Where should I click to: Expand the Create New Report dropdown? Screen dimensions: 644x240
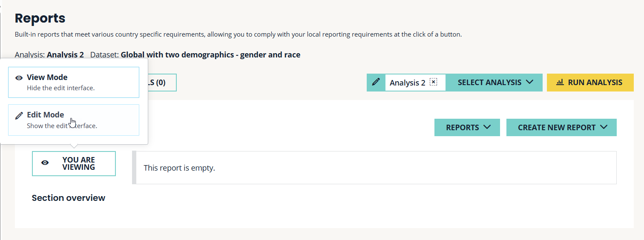561,127
